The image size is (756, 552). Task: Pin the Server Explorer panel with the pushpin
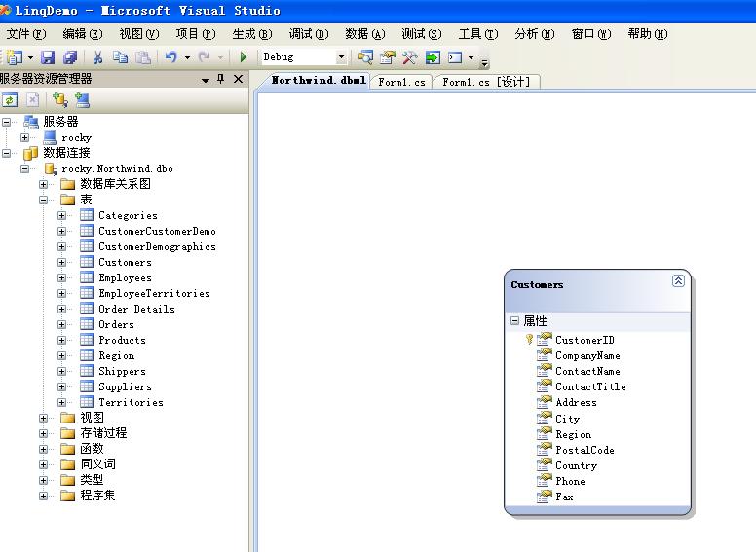click(221, 79)
